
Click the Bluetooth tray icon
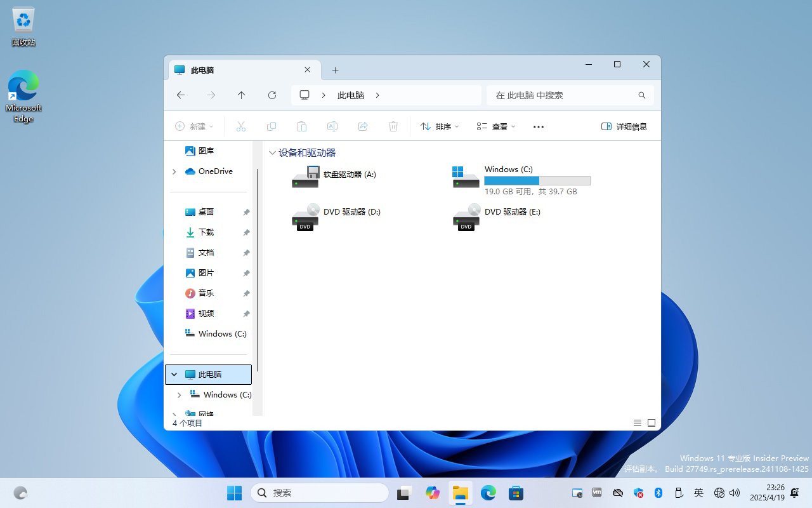click(x=658, y=493)
